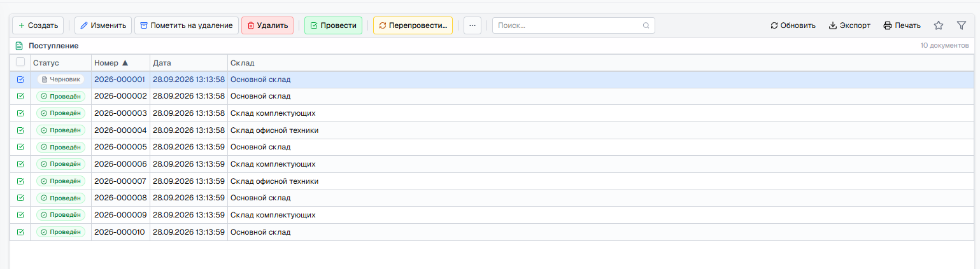This screenshot has height=269, width=980.
Task: Sort by the Склад column header
Action: tap(600, 63)
